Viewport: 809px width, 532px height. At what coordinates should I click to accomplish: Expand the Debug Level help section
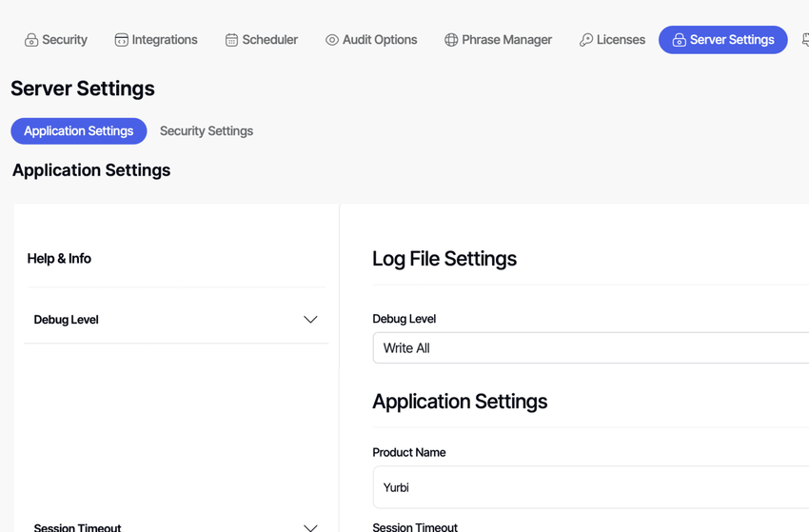click(x=310, y=320)
